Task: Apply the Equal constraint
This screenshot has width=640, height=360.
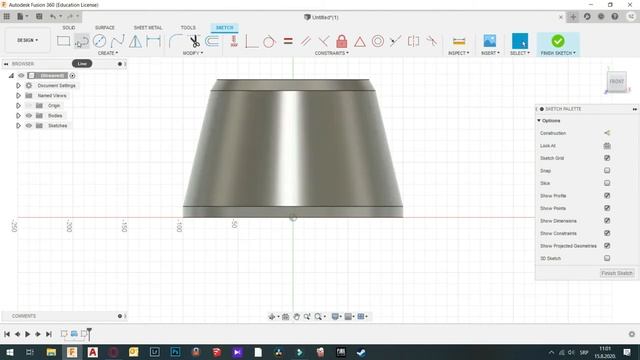Action: tap(288, 41)
